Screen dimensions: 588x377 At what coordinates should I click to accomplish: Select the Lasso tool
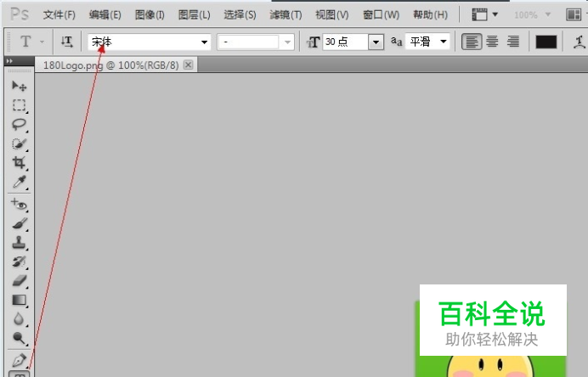[19, 125]
